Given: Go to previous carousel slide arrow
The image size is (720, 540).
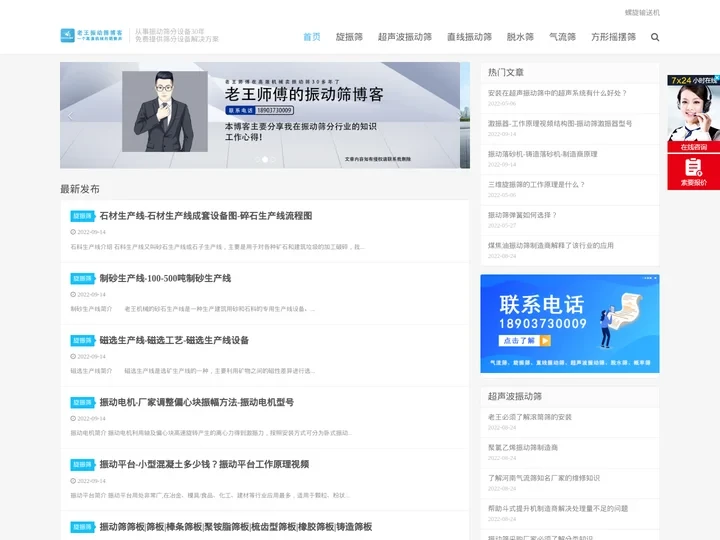Looking at the screenshot, I should 70,116.
